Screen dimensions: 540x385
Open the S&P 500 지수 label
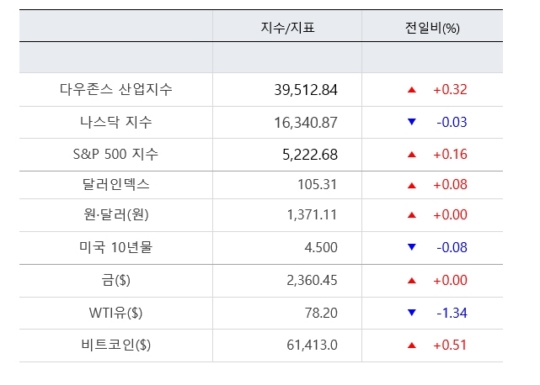coord(115,154)
